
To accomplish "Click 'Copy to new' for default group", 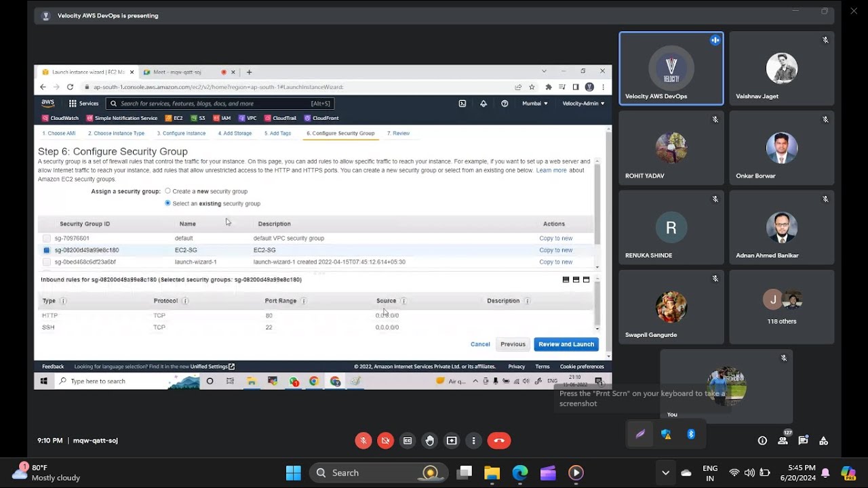I will (x=556, y=239).
